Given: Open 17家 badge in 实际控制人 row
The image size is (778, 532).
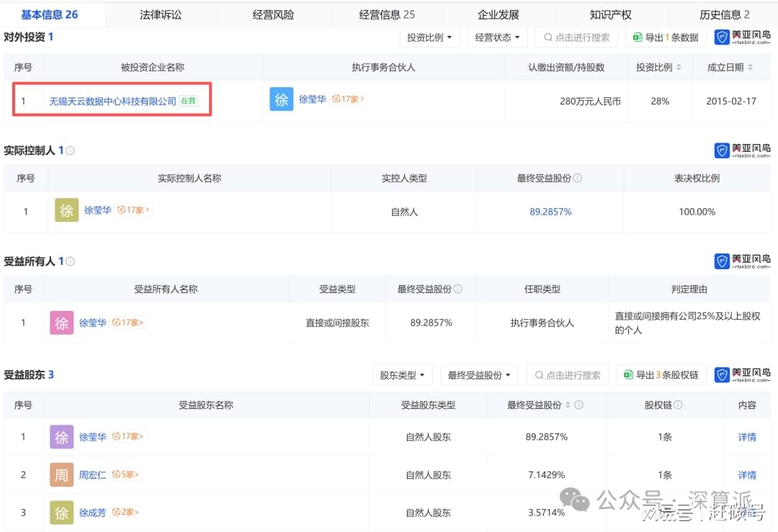Looking at the screenshot, I should click(x=133, y=210).
